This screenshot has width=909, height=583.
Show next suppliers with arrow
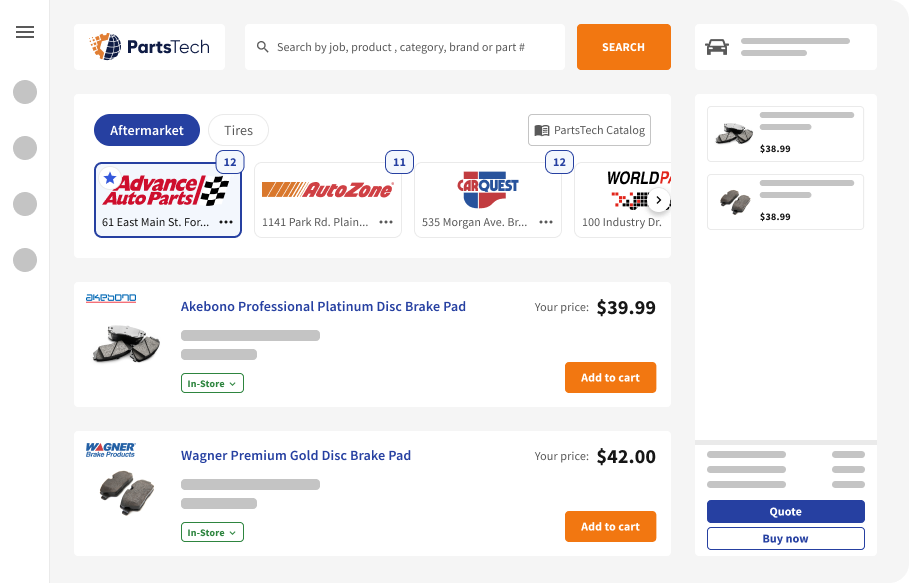[659, 200]
